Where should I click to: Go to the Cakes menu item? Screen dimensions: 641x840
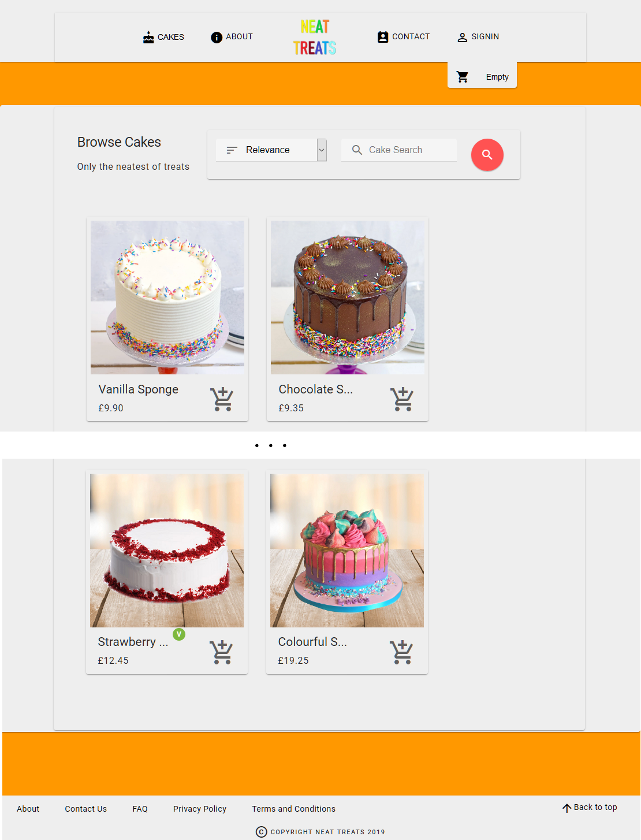(163, 37)
